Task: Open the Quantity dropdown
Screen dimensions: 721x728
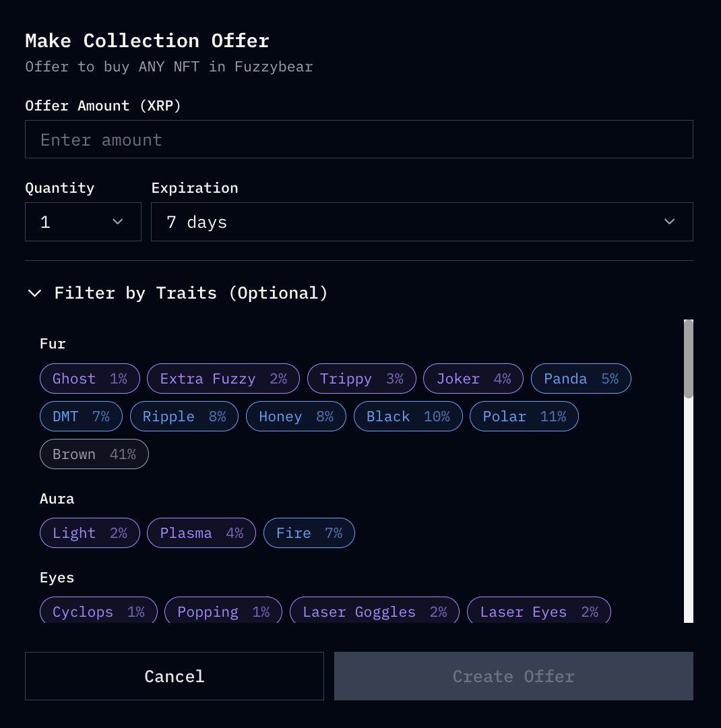Action: click(x=83, y=222)
